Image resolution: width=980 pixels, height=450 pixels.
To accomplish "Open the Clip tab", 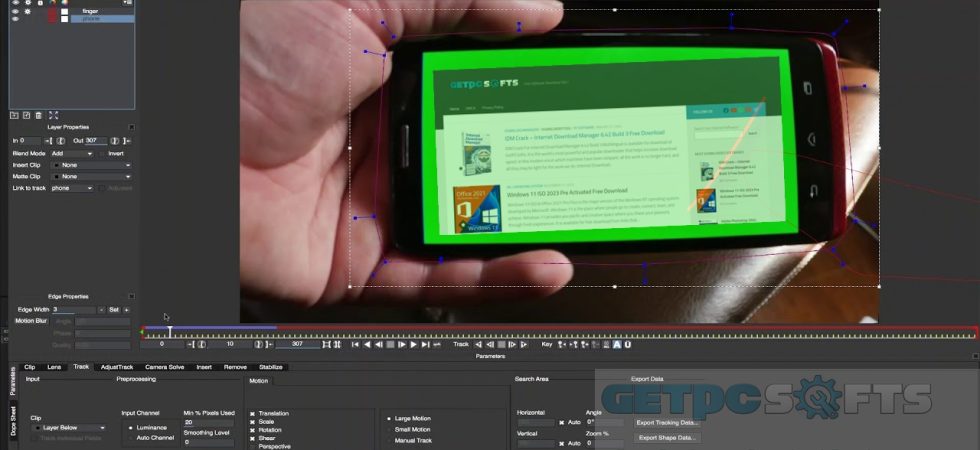I will (x=29, y=367).
